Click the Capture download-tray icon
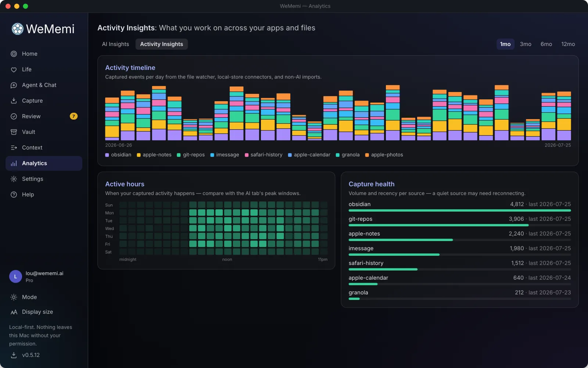 point(14,101)
